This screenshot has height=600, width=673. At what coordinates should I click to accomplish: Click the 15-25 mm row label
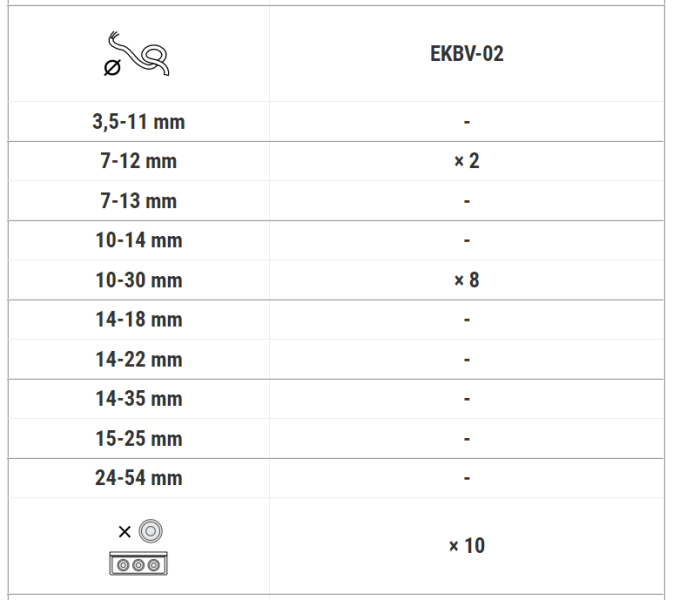(x=139, y=438)
